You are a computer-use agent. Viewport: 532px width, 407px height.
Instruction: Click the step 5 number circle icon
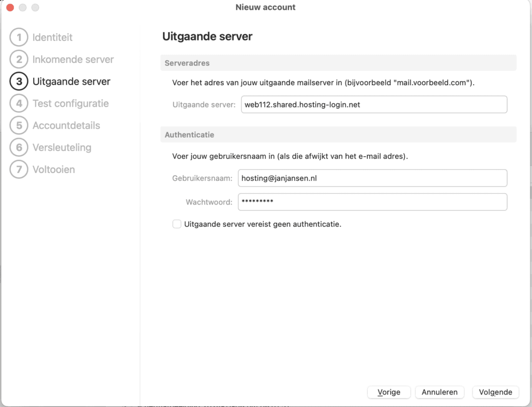(x=19, y=125)
